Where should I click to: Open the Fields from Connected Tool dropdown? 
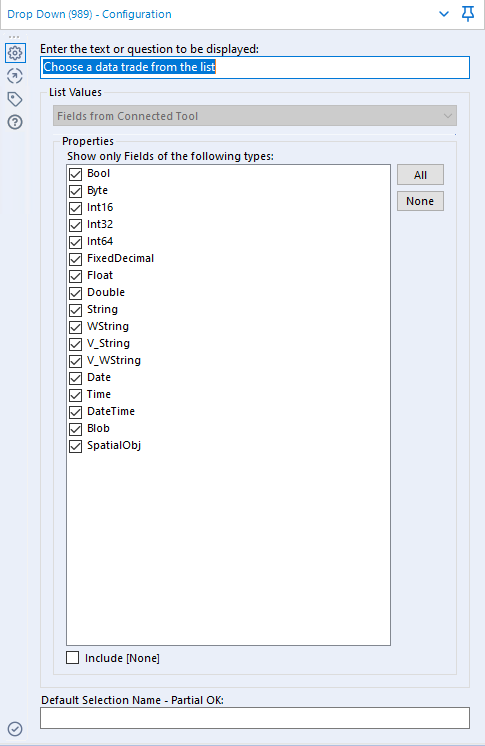coord(255,116)
